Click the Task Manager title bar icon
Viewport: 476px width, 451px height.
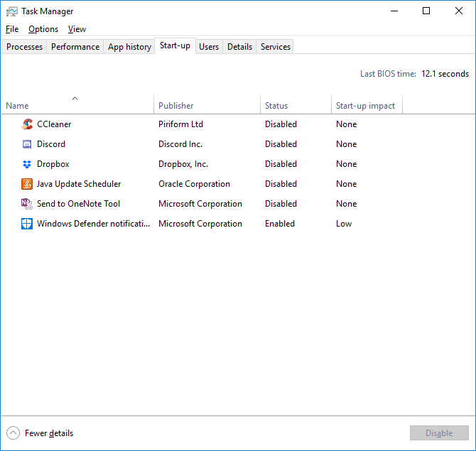[x=12, y=11]
